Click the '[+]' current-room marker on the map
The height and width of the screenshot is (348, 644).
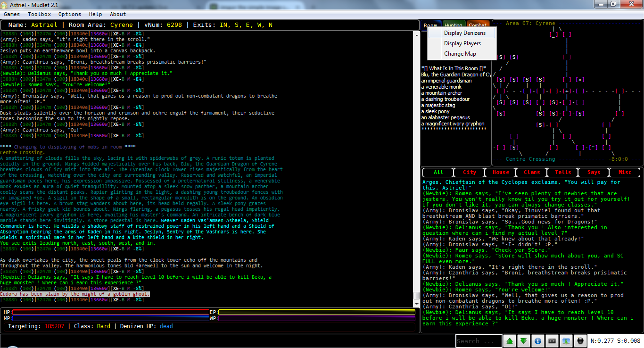pyautogui.click(x=567, y=91)
